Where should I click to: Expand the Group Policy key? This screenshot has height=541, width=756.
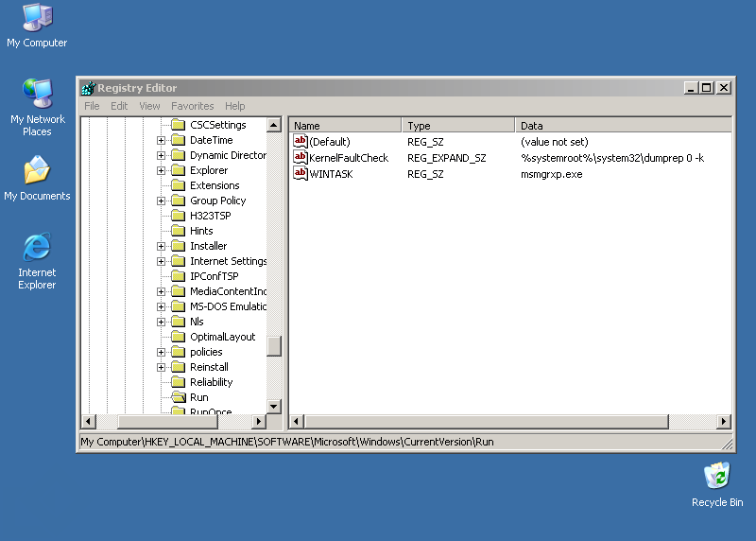pyautogui.click(x=161, y=201)
